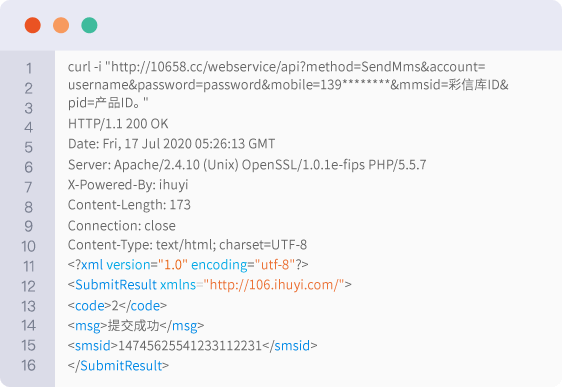This screenshot has width=562, height=388.
Task: Select the msg tag with 提交成功
Action: click(136, 326)
